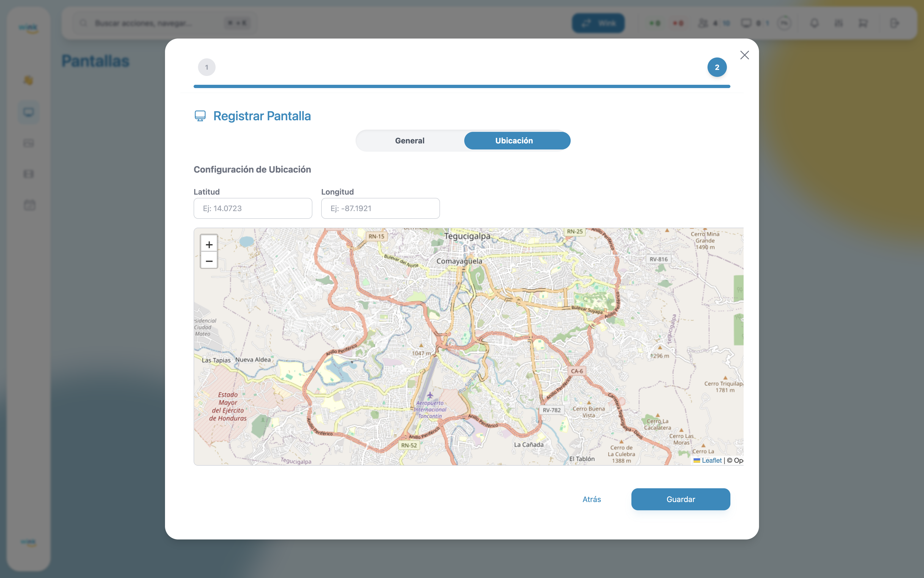Click the progress bar under the steps

click(x=462, y=86)
